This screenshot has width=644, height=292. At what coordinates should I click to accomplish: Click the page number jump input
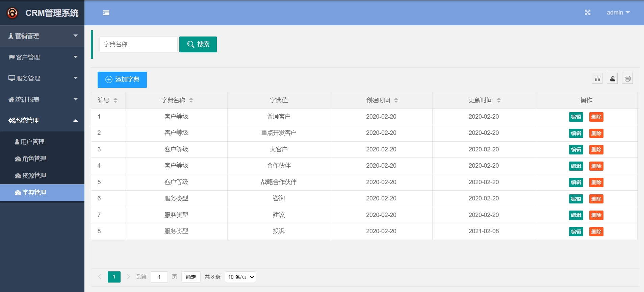(x=159, y=277)
